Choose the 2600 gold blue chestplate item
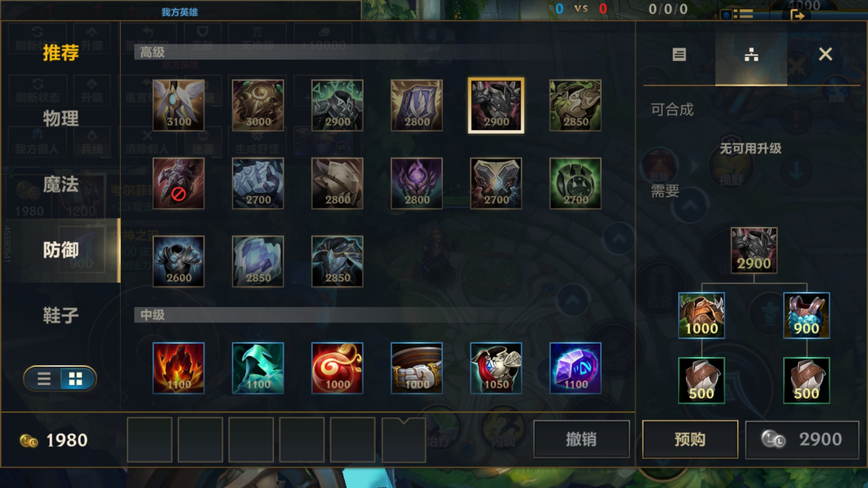 click(179, 261)
